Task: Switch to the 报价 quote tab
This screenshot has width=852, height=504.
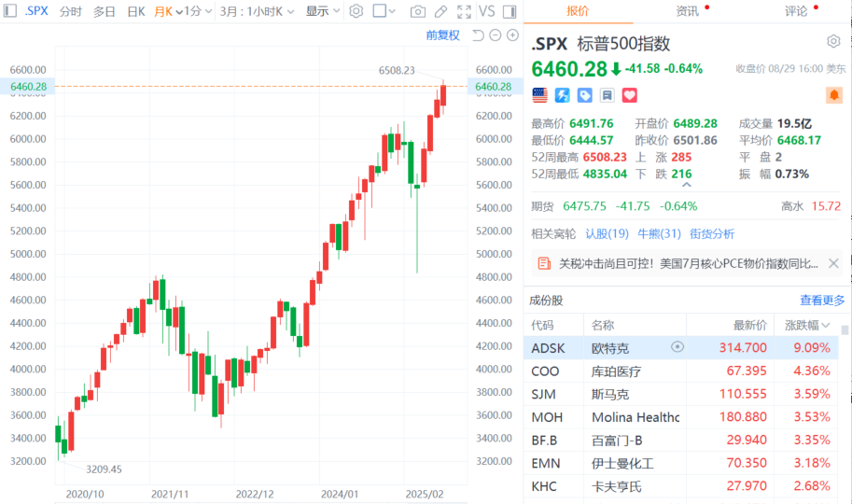Action: click(x=577, y=11)
